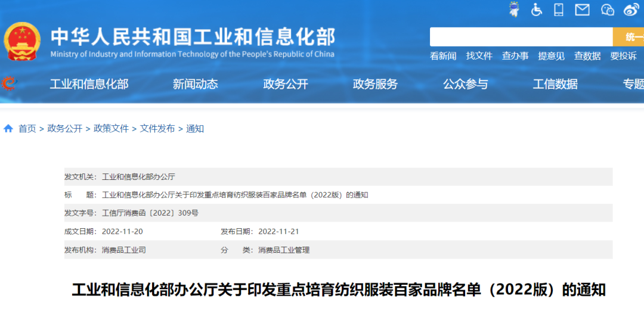
Task: Click the search input field
Action: pos(521,37)
